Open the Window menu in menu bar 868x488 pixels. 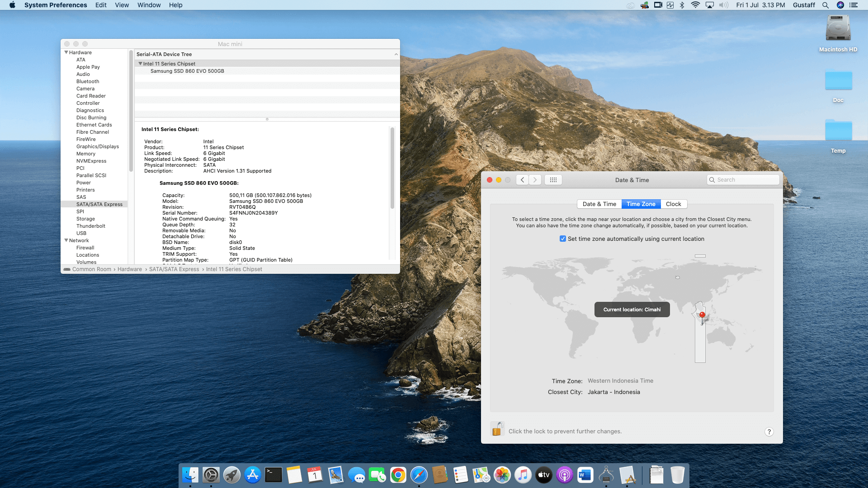(x=149, y=5)
